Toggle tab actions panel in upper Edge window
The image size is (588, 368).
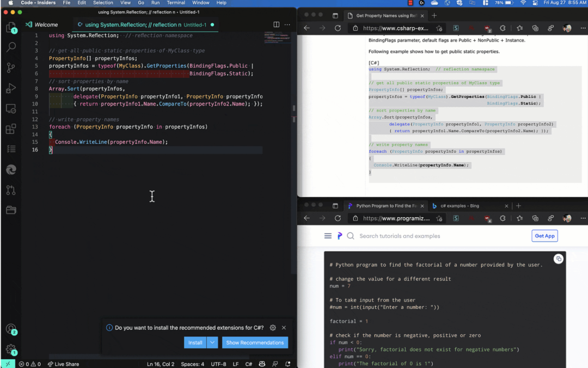[335, 16]
